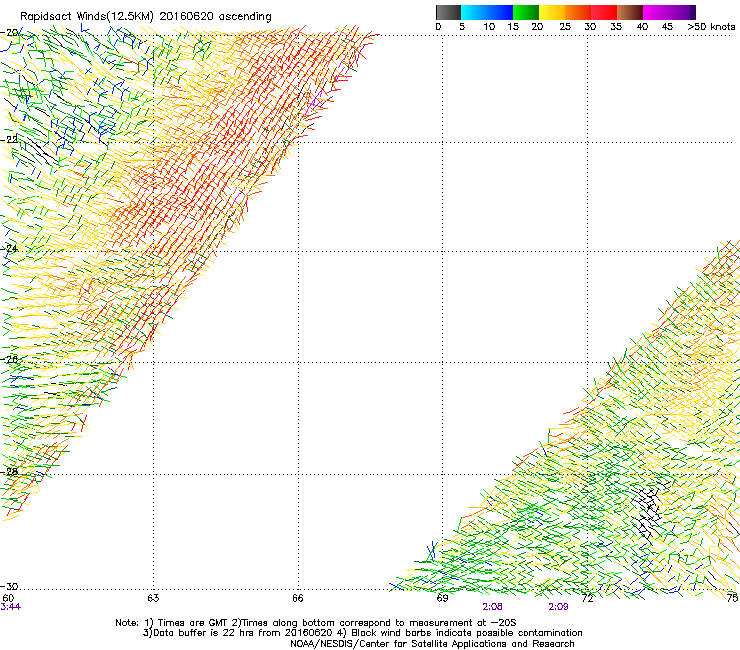Click the '20' legend scale label
This screenshot has width=740, height=650.
pyautogui.click(x=537, y=27)
